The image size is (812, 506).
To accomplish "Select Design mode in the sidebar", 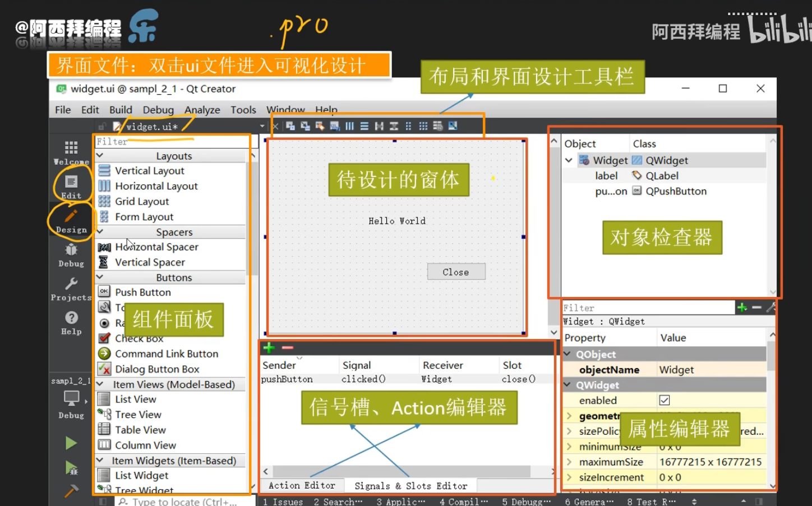I will [71, 221].
